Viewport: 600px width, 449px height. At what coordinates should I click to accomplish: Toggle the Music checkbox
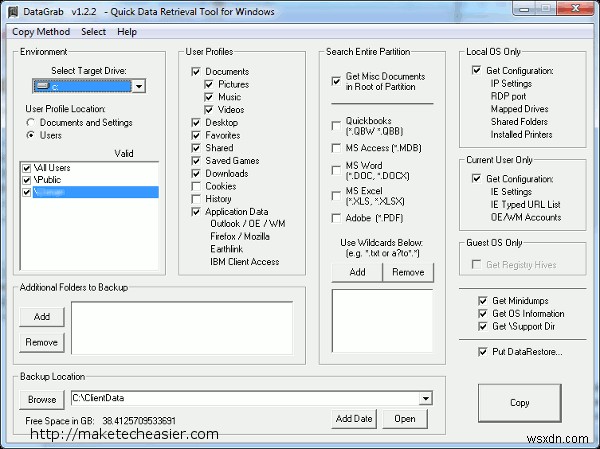coord(209,97)
